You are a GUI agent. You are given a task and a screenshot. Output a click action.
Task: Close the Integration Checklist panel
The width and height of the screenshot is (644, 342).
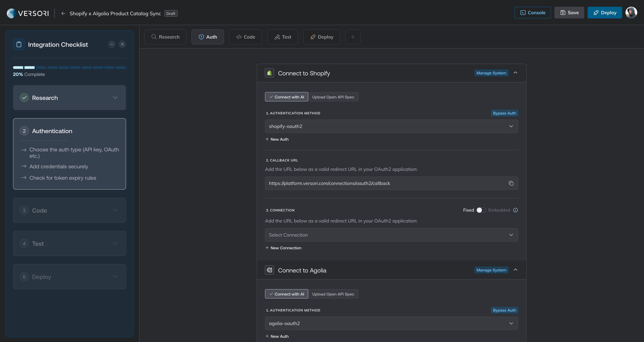coord(122,44)
